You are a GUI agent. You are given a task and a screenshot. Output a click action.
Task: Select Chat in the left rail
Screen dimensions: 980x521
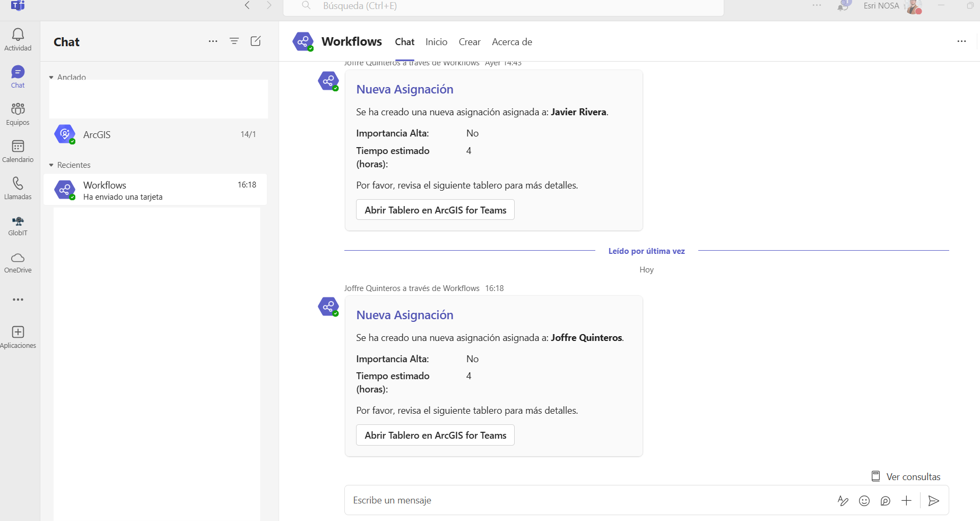18,76
